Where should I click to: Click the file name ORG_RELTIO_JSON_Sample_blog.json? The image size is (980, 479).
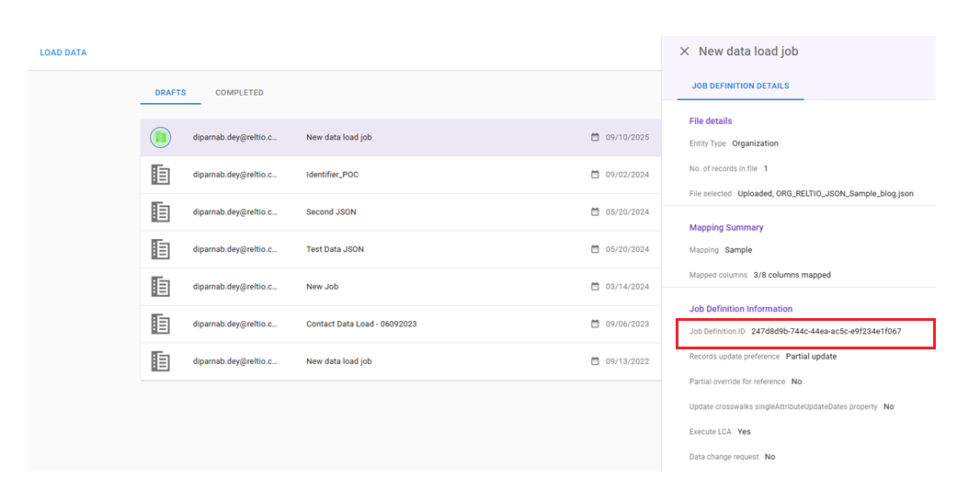click(845, 194)
